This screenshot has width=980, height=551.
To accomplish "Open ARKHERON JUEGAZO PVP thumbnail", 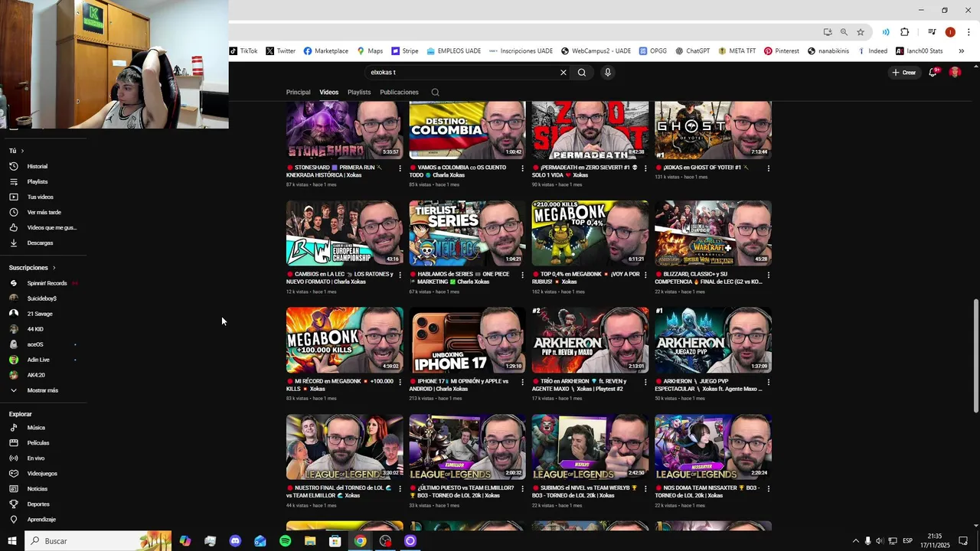I will pyautogui.click(x=713, y=341).
